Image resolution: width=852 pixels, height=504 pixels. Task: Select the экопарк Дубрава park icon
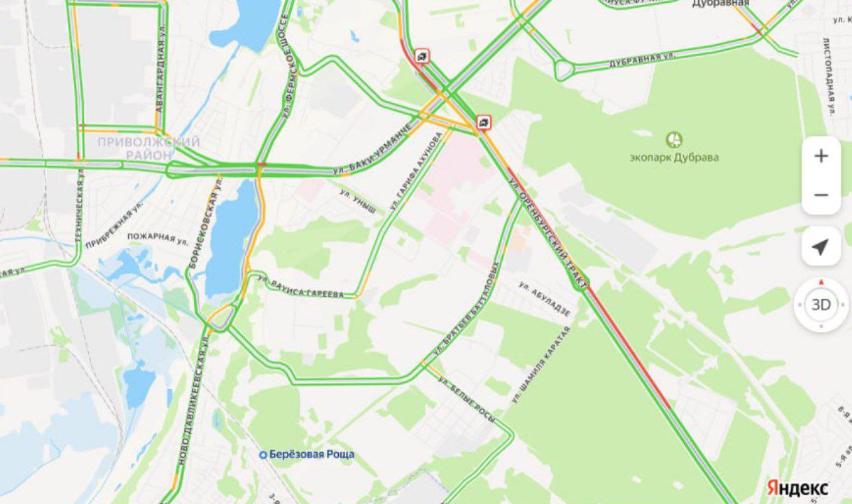[673, 139]
